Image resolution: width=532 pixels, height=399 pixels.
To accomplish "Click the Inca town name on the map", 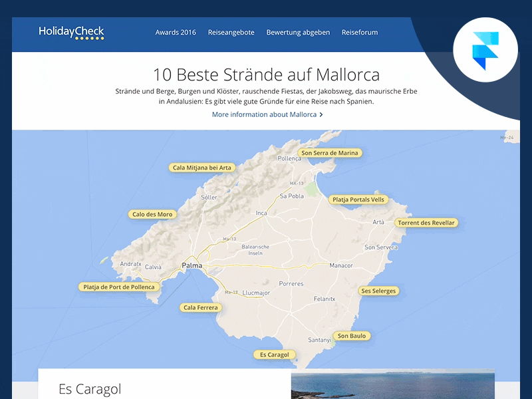I will 261,213.
